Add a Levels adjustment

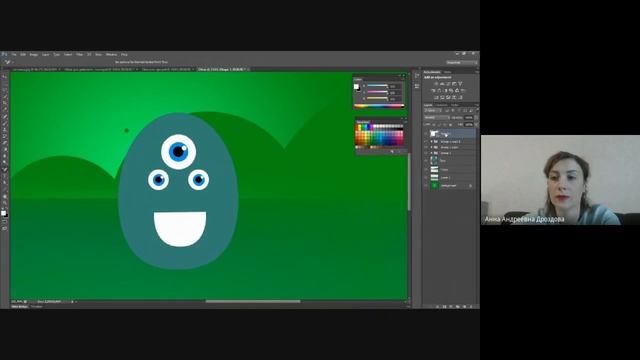(x=442, y=84)
